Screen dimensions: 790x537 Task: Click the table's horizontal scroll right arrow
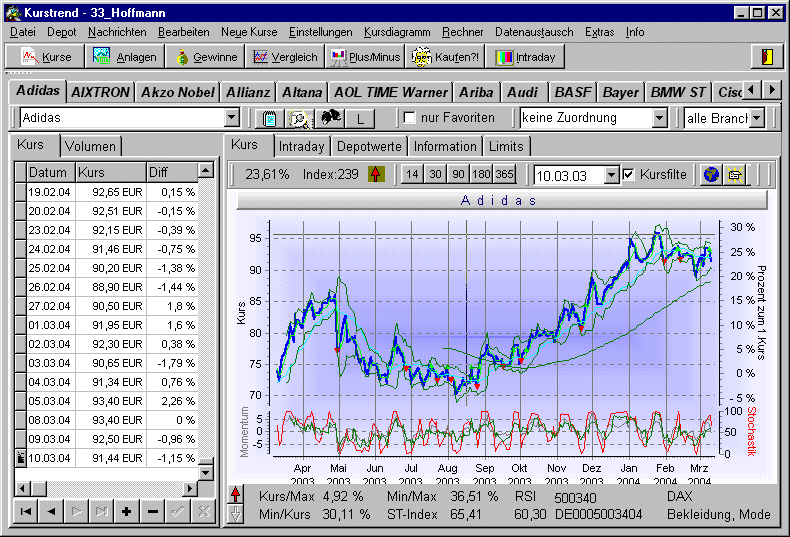pos(189,488)
